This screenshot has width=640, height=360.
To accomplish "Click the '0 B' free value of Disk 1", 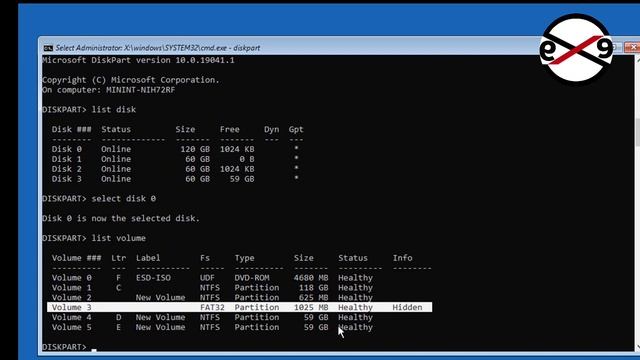I will pos(247,159).
